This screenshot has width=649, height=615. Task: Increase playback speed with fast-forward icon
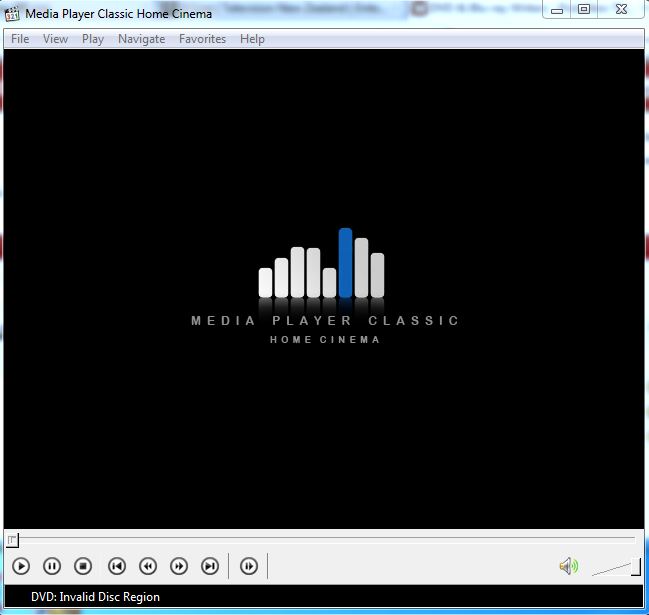(x=179, y=566)
